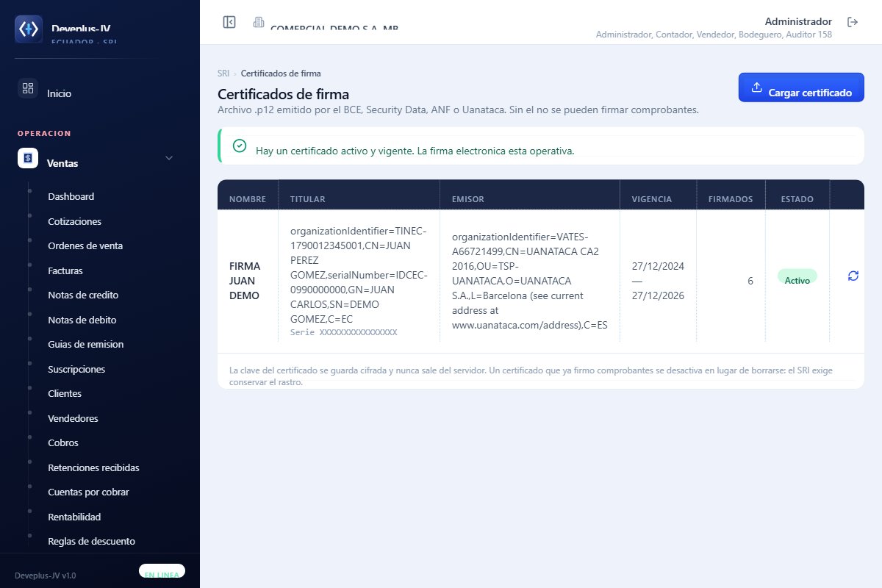Log out using the exit icon
Screen dimensions: 882x588
853,22
